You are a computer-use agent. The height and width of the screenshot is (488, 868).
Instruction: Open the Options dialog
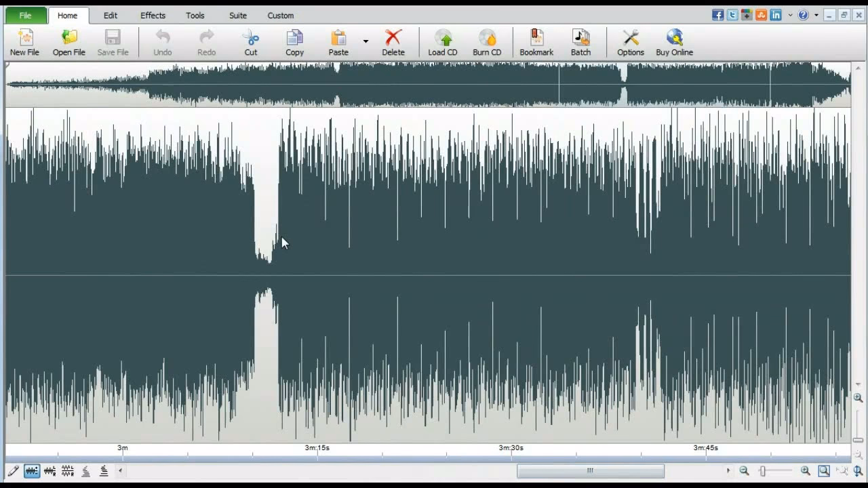click(x=630, y=42)
